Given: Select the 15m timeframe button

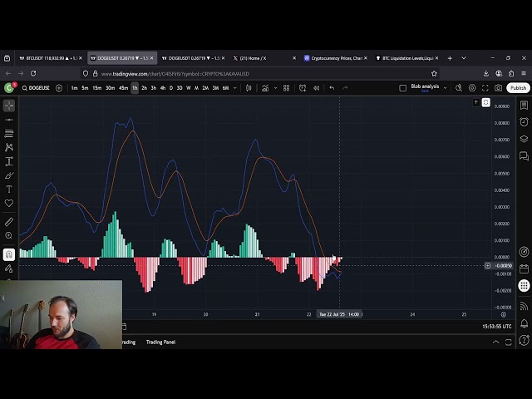Looking at the screenshot, I should (96, 87).
